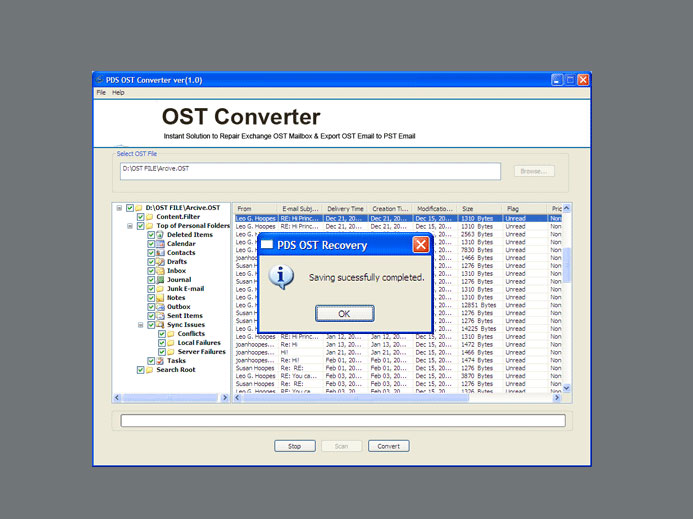Sort emails by Creation Time column
Image resolution: width=693 pixels, height=519 pixels.
pyautogui.click(x=390, y=209)
